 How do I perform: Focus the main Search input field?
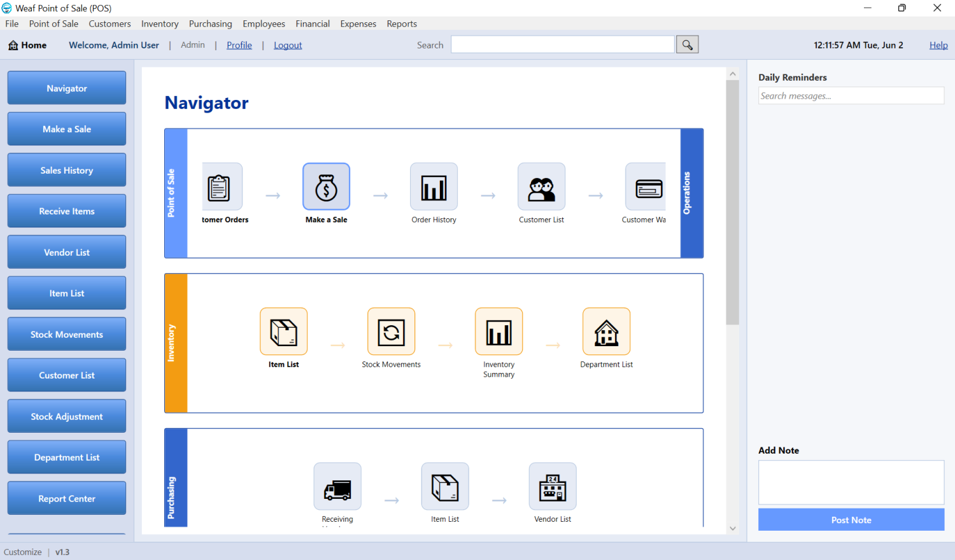563,45
